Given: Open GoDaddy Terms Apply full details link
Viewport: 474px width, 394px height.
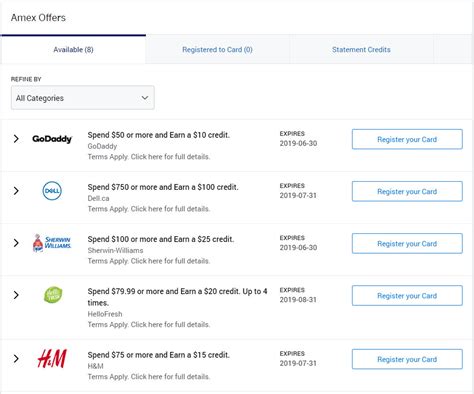Looking at the screenshot, I should [x=149, y=157].
